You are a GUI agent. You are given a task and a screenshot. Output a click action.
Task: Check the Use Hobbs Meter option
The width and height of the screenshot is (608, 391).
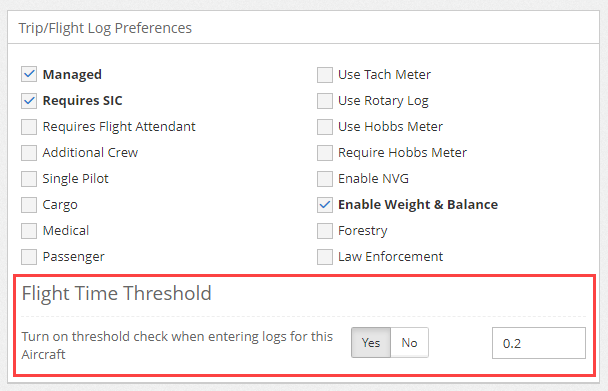click(325, 126)
